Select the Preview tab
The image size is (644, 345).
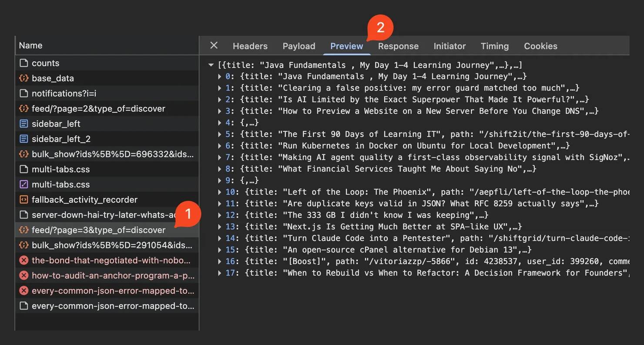click(346, 46)
